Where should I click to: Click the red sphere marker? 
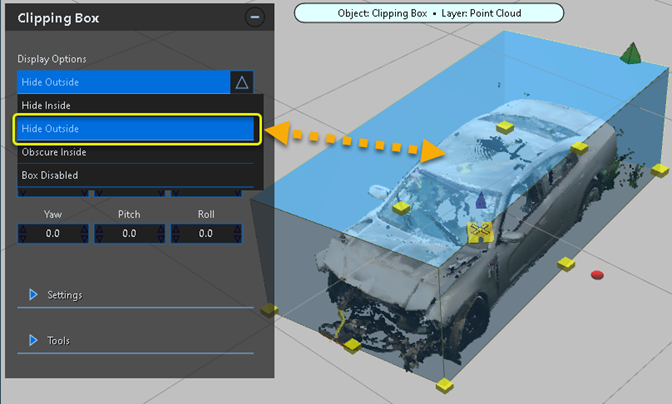pos(597,275)
